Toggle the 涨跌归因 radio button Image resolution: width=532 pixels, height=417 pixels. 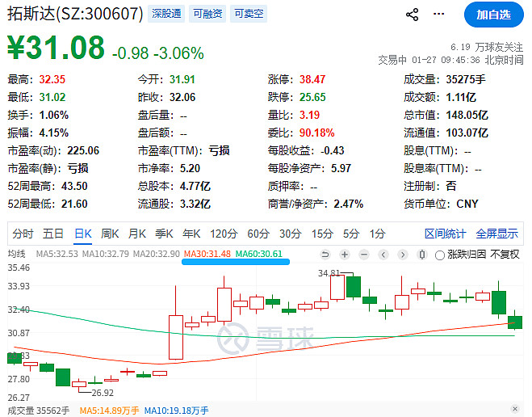(440, 255)
